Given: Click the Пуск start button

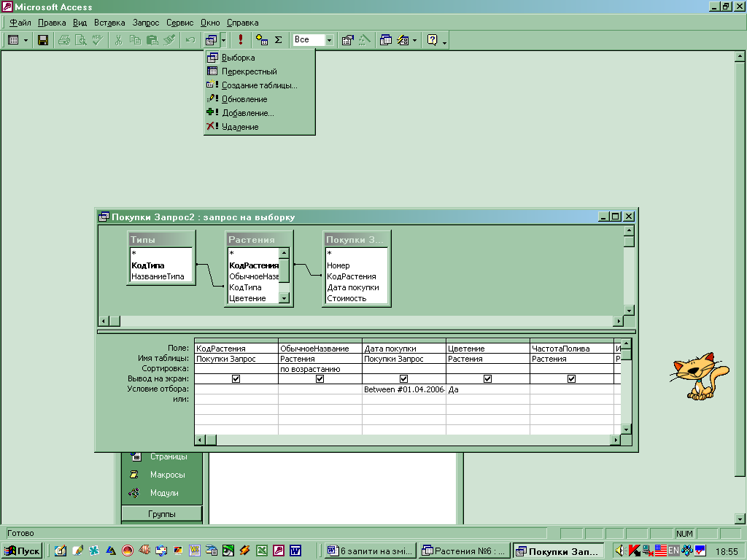Looking at the screenshot, I should point(23,551).
